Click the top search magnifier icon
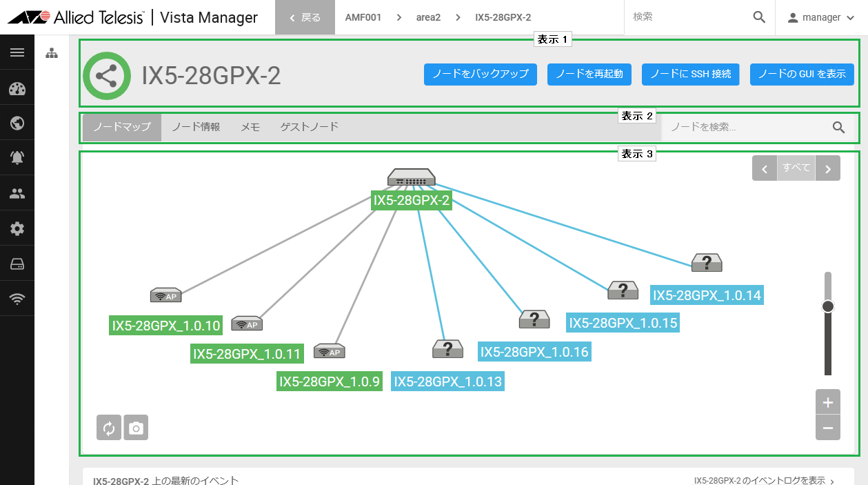 (759, 17)
